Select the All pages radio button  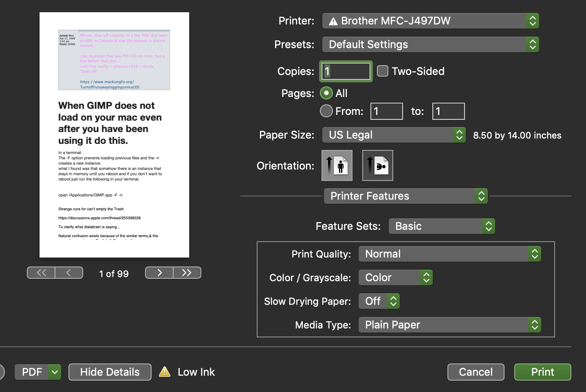326,93
